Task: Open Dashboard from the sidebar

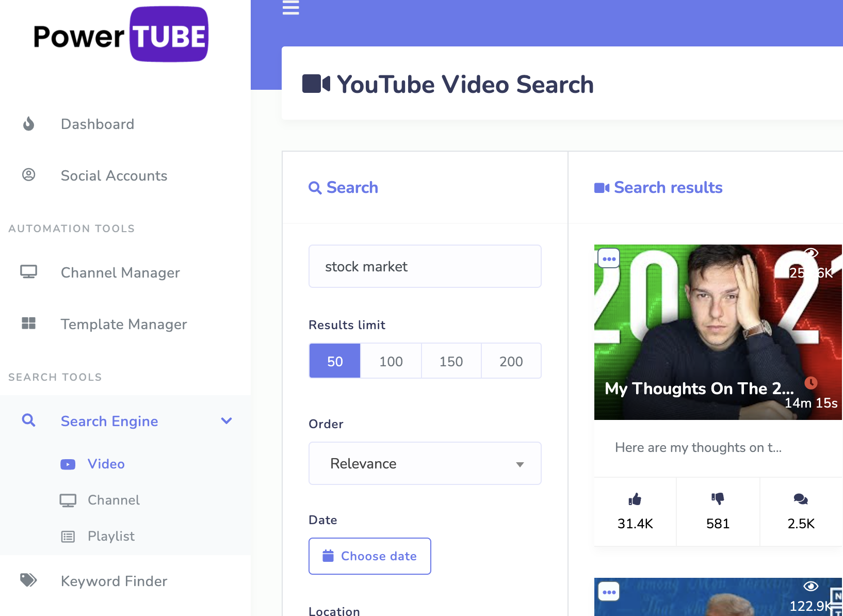Action: 98,124
